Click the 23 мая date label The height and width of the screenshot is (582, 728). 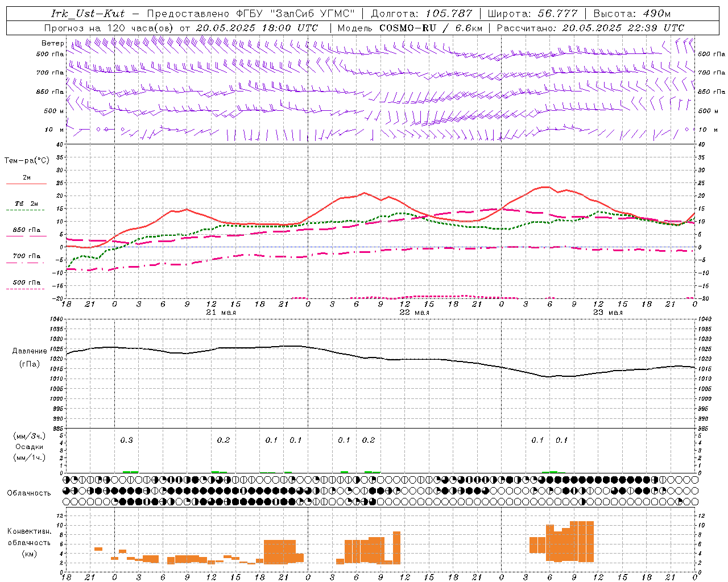pos(607,313)
